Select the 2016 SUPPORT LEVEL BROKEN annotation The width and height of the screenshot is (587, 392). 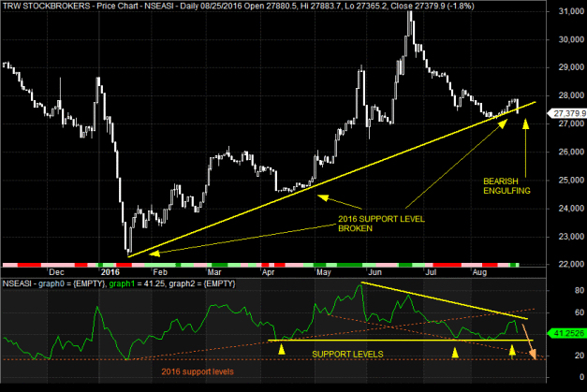click(381, 224)
